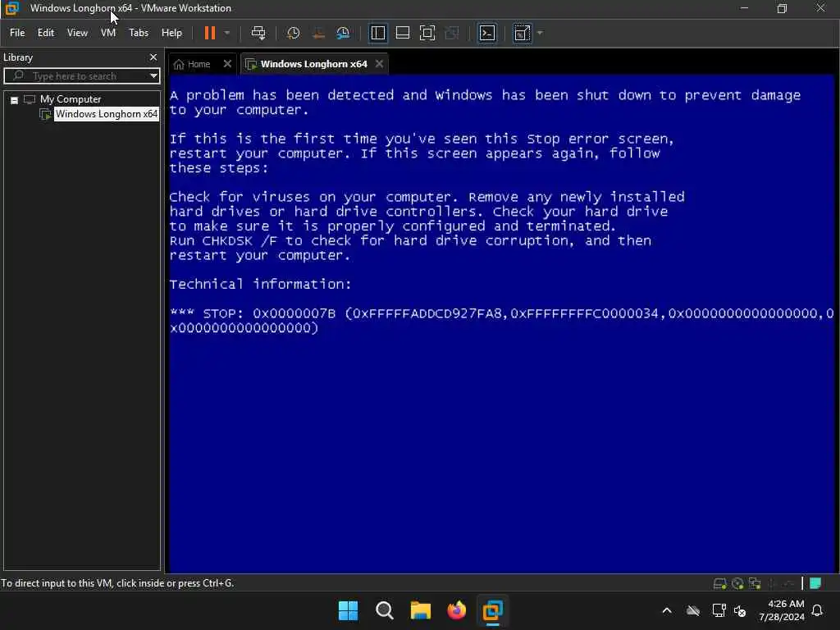
Task: Open the Edit menu
Action: pos(46,33)
